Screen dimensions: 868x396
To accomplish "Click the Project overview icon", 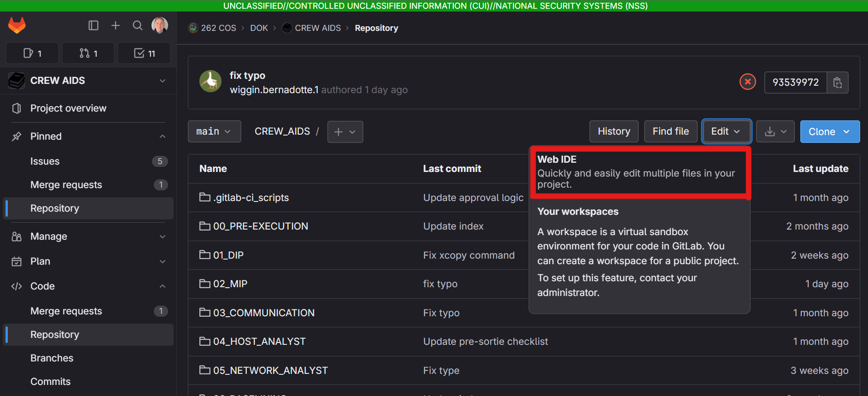I will [17, 108].
